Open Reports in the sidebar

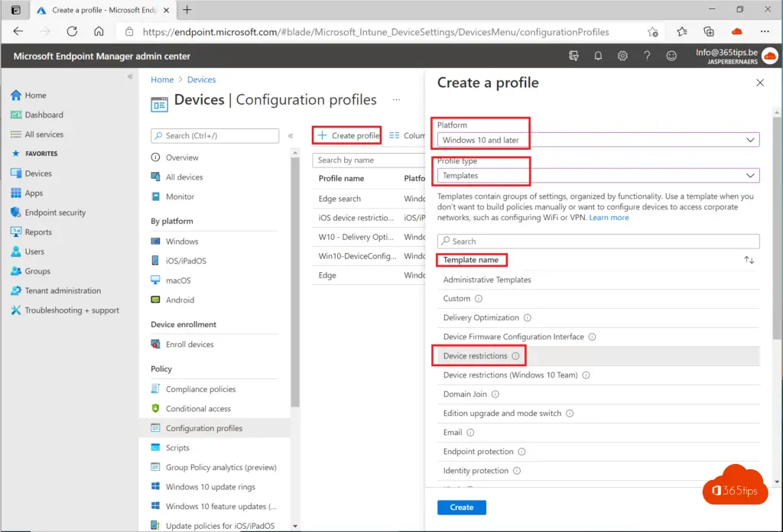[38, 232]
